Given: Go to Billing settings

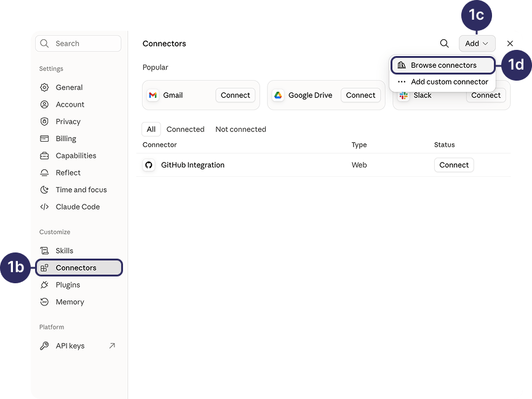Looking at the screenshot, I should [x=78, y=139].
